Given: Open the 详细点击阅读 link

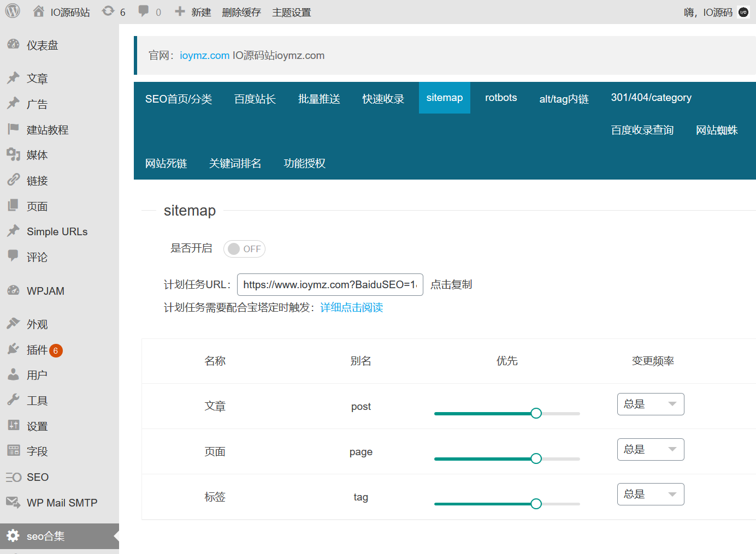Looking at the screenshot, I should coord(351,307).
